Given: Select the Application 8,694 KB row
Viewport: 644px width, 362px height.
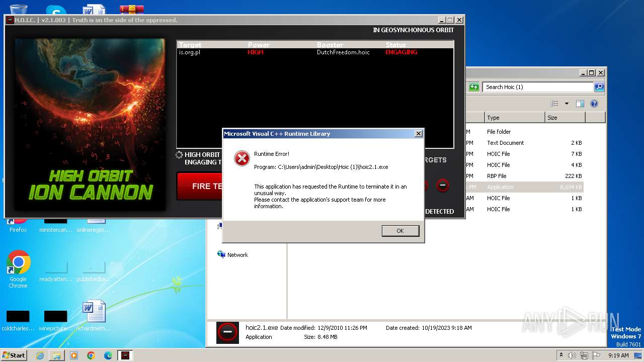Looking at the screenshot, I should (x=525, y=187).
